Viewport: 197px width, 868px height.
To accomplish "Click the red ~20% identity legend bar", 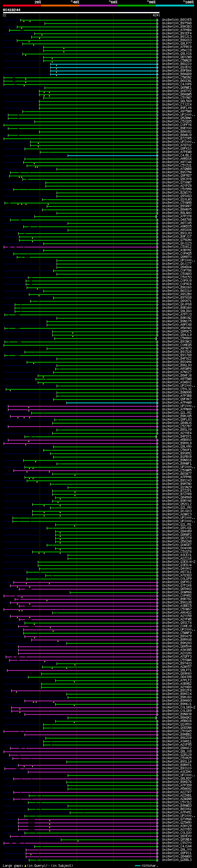I will 22,6.
